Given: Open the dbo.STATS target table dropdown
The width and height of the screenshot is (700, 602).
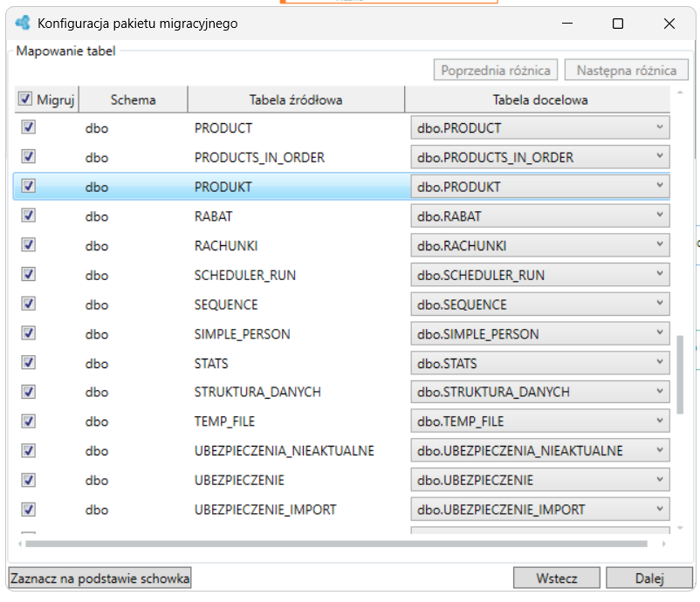Looking at the screenshot, I should [540, 363].
